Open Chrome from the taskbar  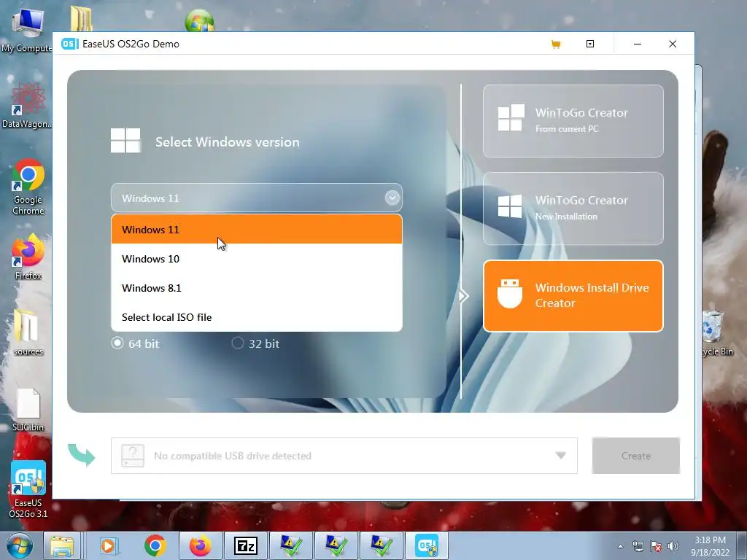click(x=155, y=545)
